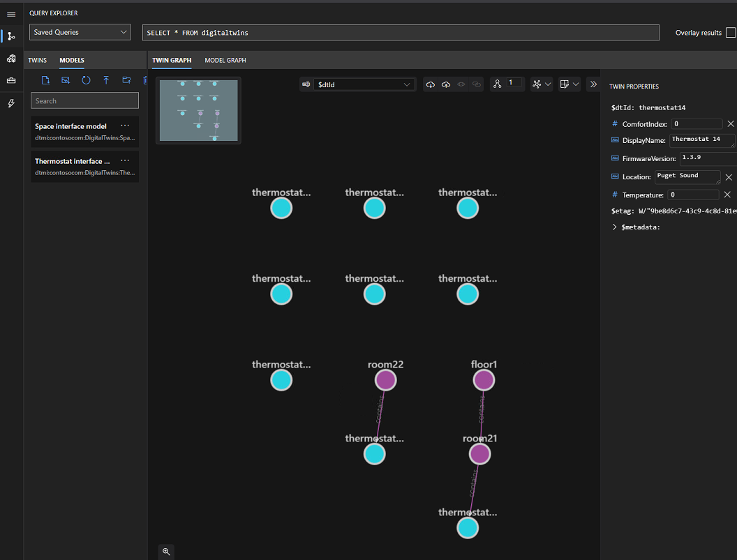Click the relationship link icon in toolbar
The width and height of the screenshot is (737, 560).
pos(477,84)
